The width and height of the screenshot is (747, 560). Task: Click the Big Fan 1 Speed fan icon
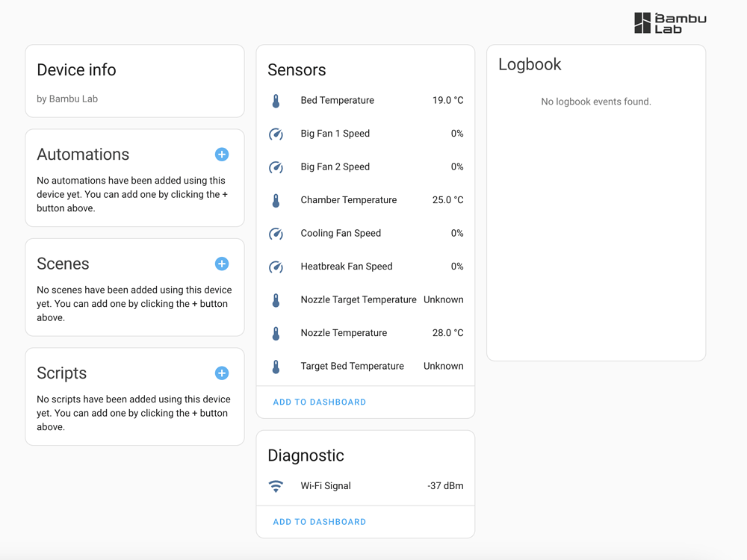point(276,134)
